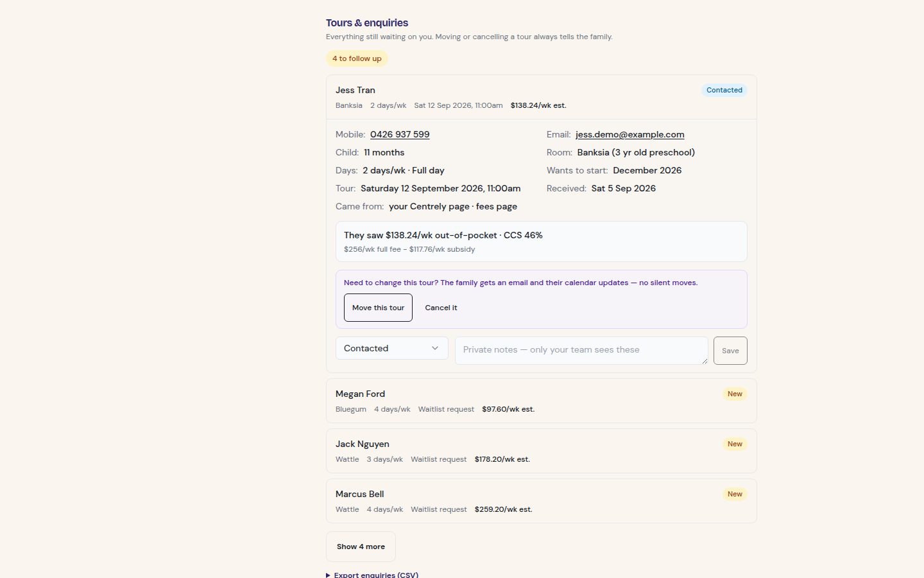The image size is (924, 578).
Task: Email jess.demo@example.com
Action: (x=630, y=134)
